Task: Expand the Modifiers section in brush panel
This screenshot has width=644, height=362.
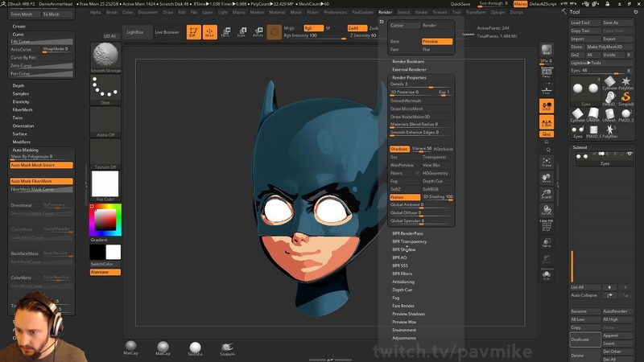Action: (22, 142)
